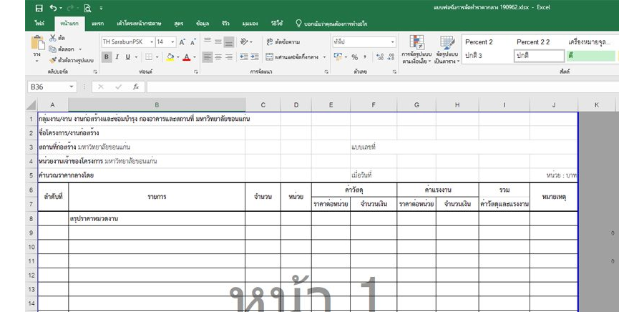
Task: Decrease cell indent
Action: pos(244,57)
